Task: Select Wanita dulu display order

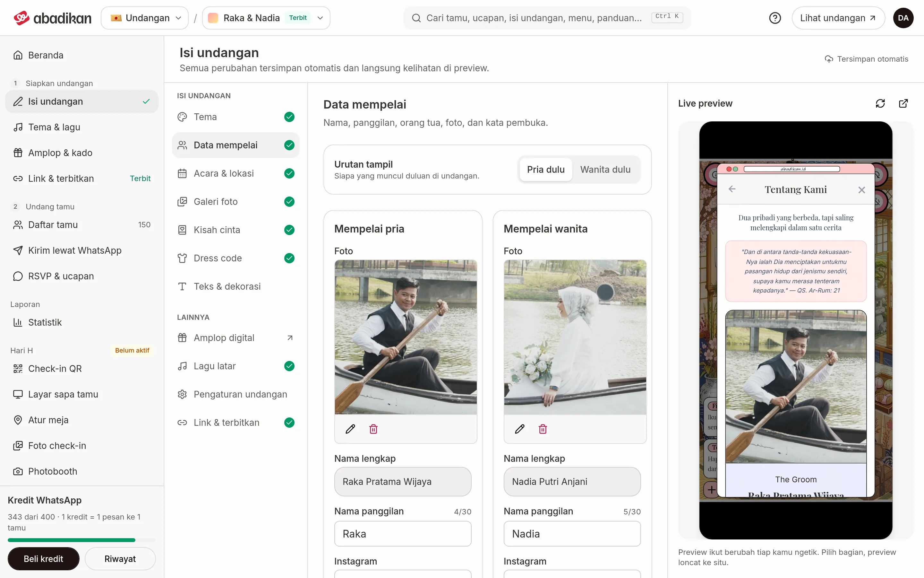Action: pos(605,169)
